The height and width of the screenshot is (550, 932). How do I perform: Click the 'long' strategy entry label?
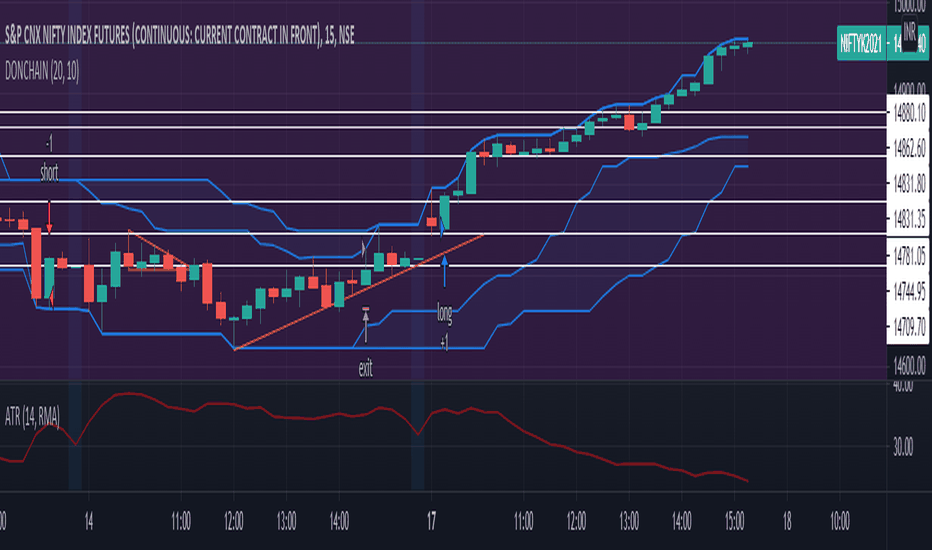click(445, 313)
